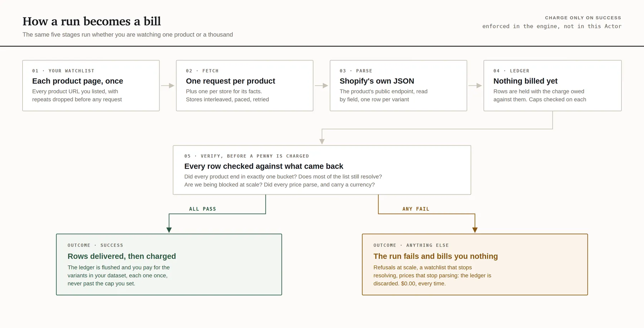Screen dimensions: 644x328
Task: Click the line starting "Are we being blocked at scale?"
Action: 279,185
